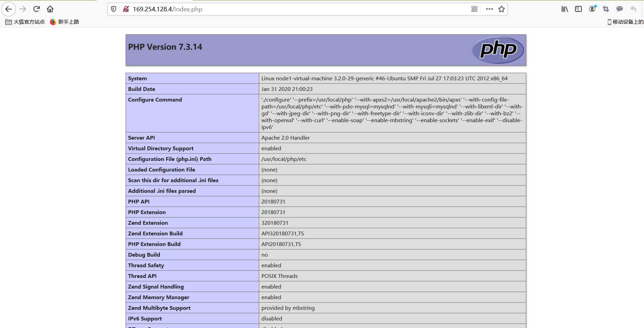Click PHP API label
This screenshot has height=328, width=644.
point(139,202)
